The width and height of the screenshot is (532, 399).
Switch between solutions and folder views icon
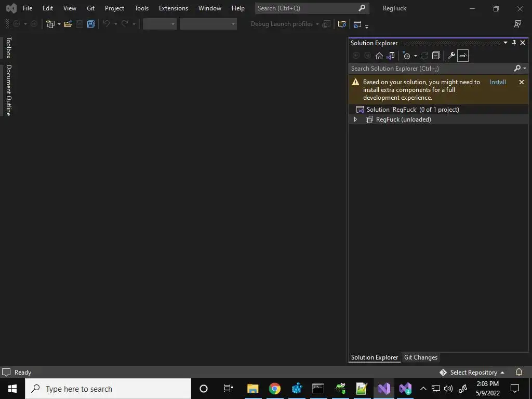coord(391,56)
